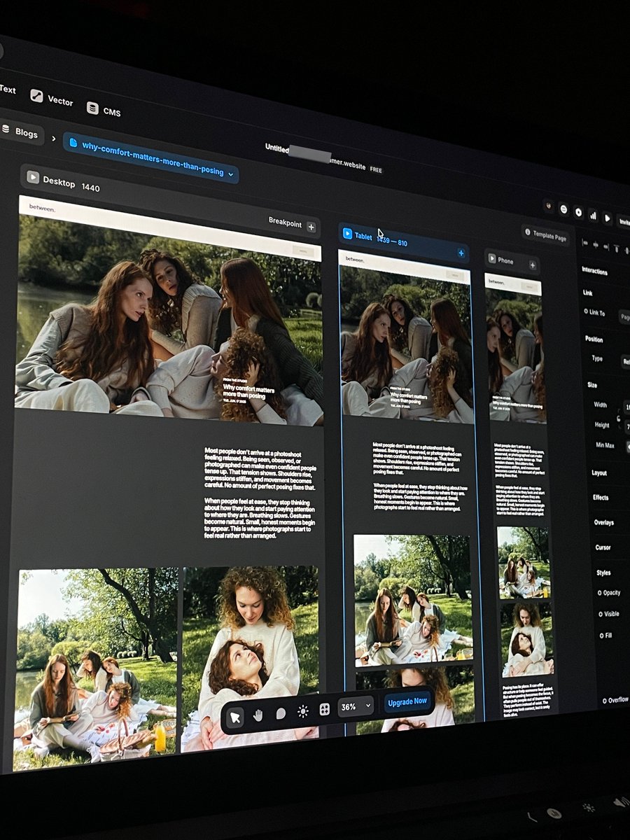Screen dimensions: 630x840
Task: Toggle the Overflow variable circle
Action: pyautogui.click(x=605, y=701)
